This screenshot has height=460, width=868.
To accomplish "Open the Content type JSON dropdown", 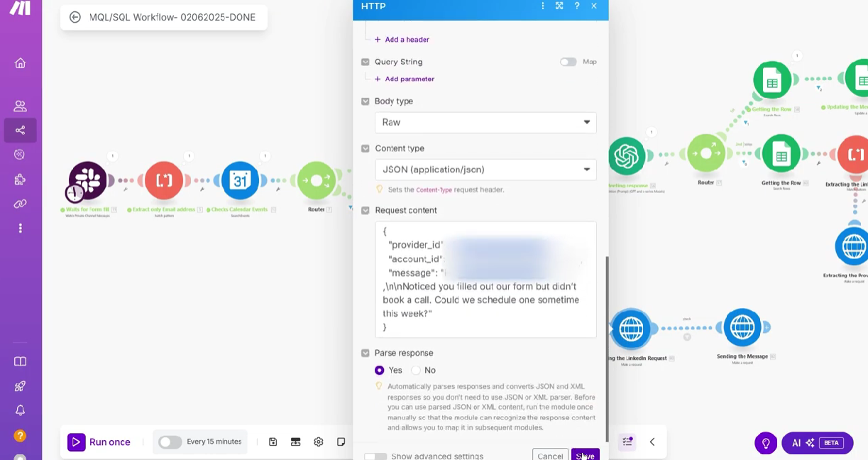I will [485, 170].
